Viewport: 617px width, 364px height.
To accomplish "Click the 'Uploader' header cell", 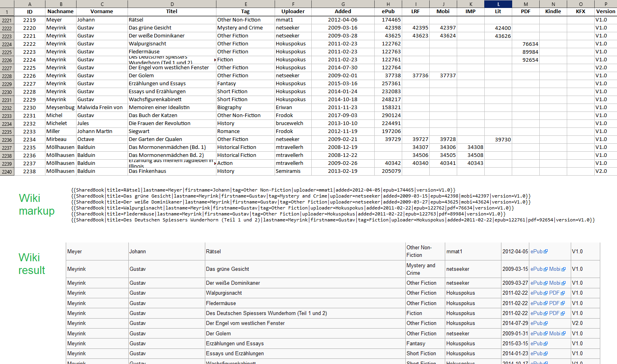I will click(293, 12).
